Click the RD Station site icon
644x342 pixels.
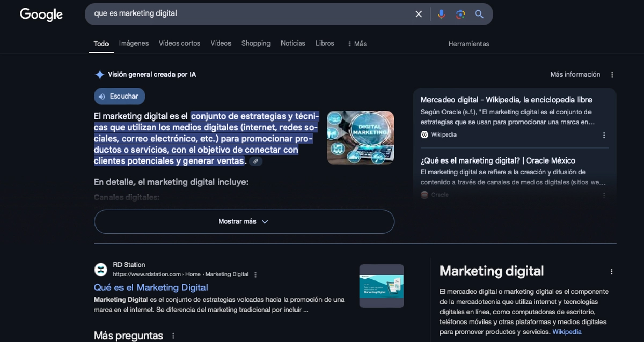(101, 270)
